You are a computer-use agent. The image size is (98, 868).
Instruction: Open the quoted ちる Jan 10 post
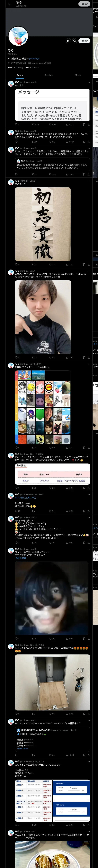(x=52, y=164)
